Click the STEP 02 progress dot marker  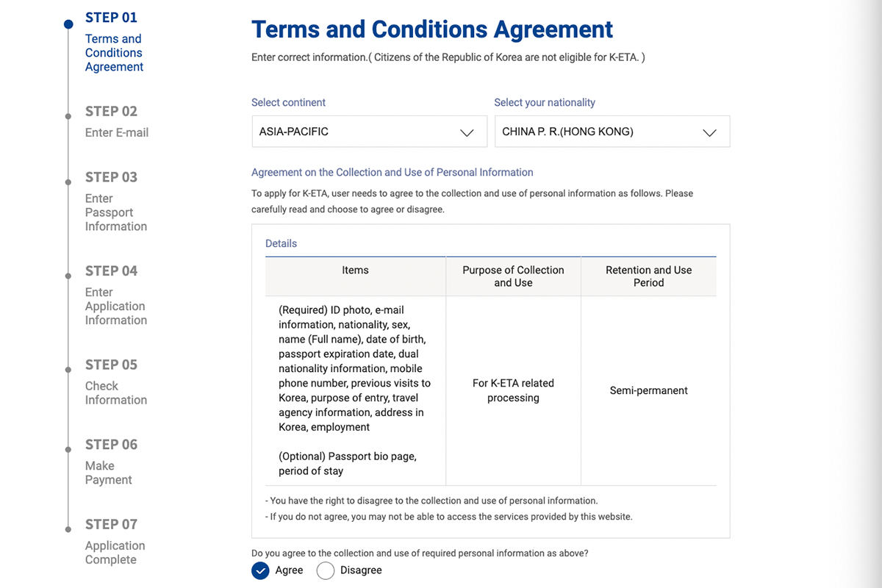68,116
